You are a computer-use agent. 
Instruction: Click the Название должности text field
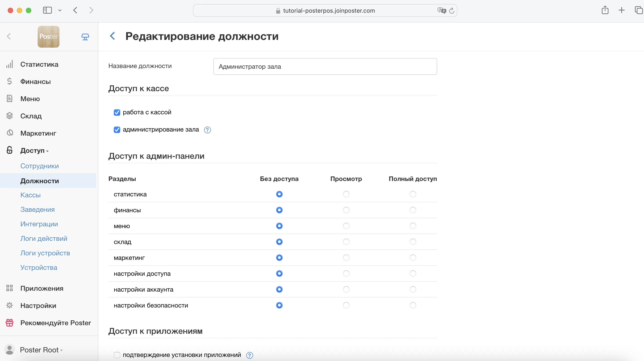coord(325,66)
